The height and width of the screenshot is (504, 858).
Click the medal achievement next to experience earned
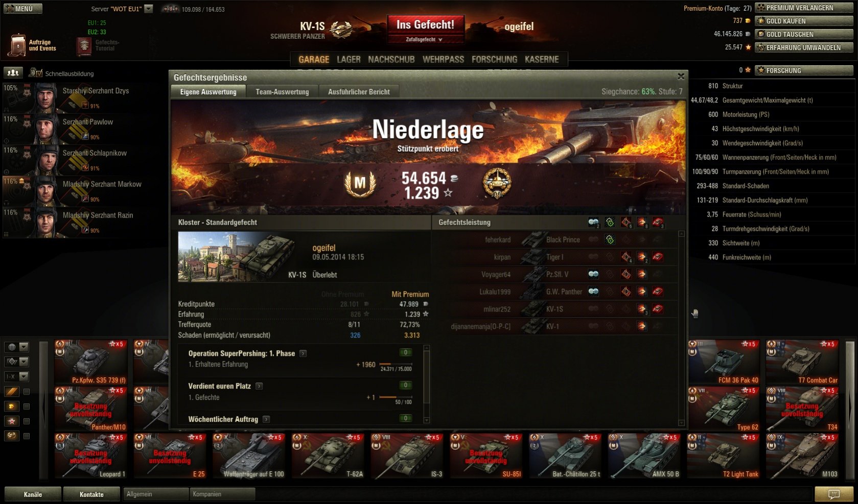[x=497, y=183]
